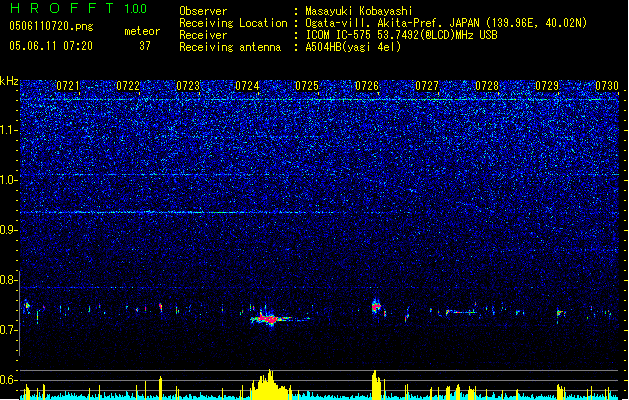Click the yellow intensity spike at 0726
Screen dimensions: 629x400
coord(376,384)
